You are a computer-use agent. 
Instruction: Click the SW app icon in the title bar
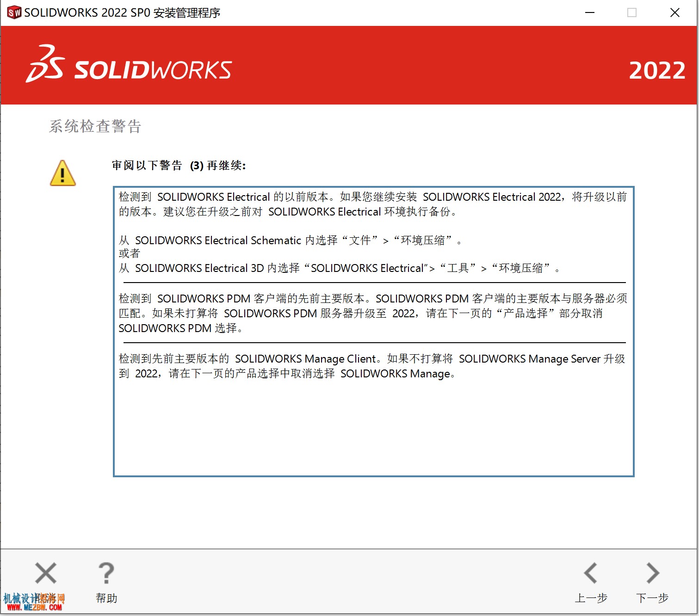14,12
